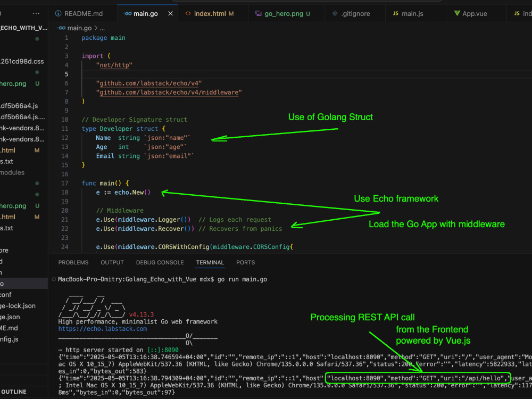Click the v4.13.3 version text in terminal
This screenshot has height=399, width=532.
pos(142,315)
